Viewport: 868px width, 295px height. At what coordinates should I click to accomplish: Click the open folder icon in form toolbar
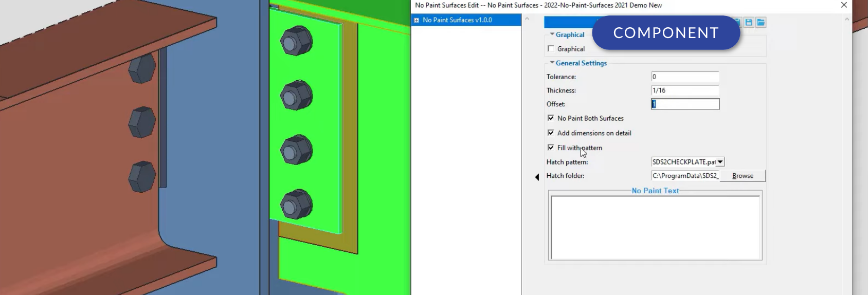761,22
